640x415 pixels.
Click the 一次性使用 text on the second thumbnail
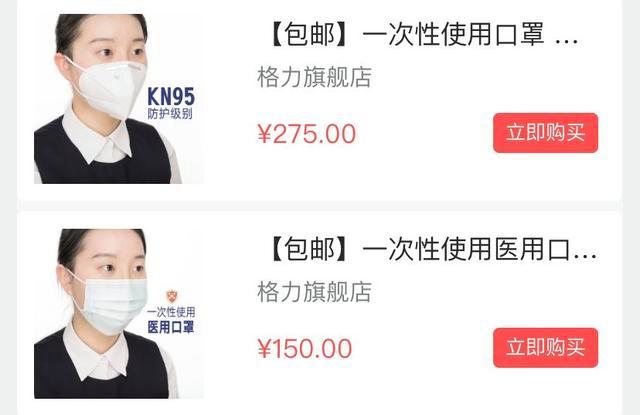(171, 313)
